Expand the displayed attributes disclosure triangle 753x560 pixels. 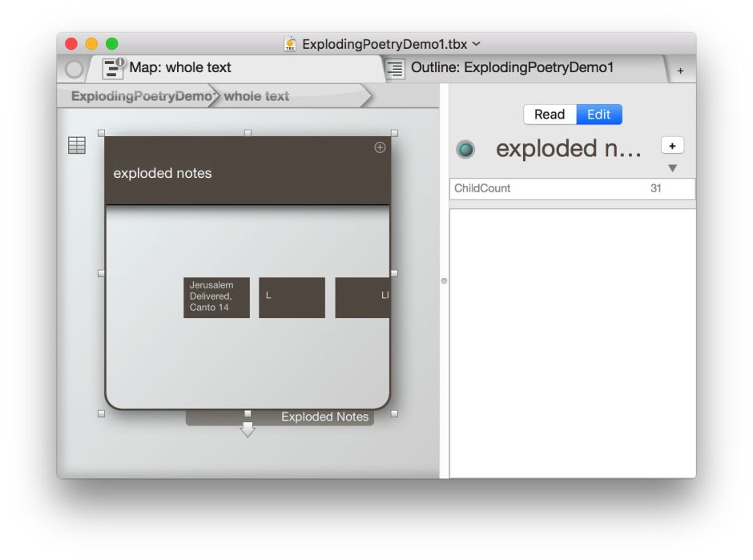(672, 168)
